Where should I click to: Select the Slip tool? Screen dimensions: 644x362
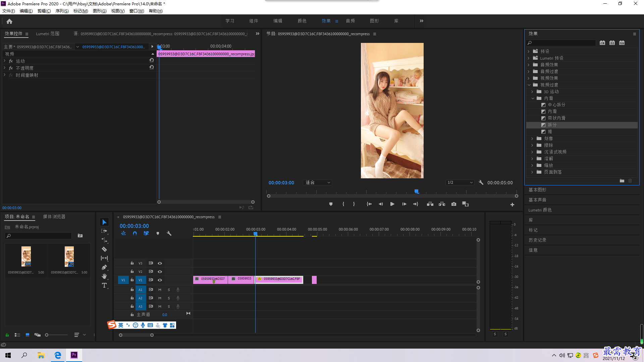104,258
